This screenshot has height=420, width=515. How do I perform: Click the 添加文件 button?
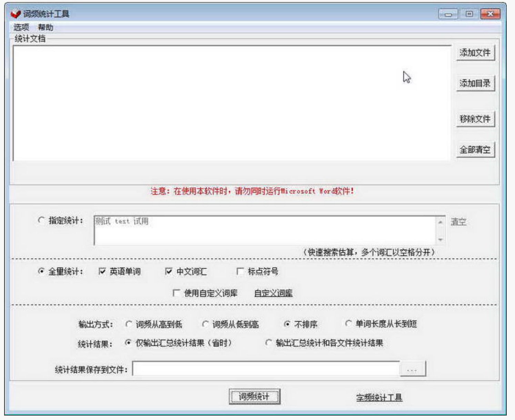pyautogui.click(x=475, y=53)
